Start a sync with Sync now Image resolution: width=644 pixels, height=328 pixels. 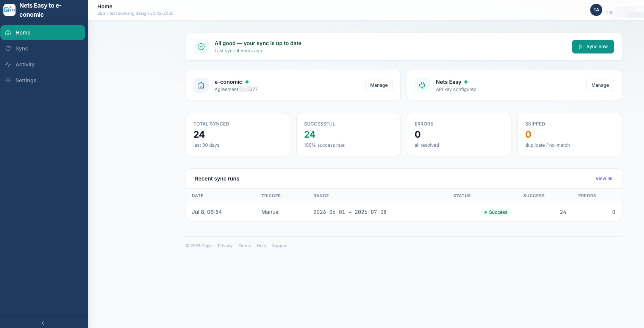pyautogui.click(x=593, y=47)
